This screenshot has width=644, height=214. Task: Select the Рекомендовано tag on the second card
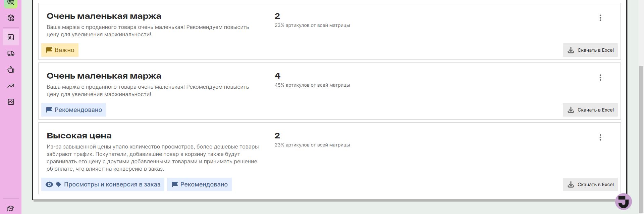[73, 110]
